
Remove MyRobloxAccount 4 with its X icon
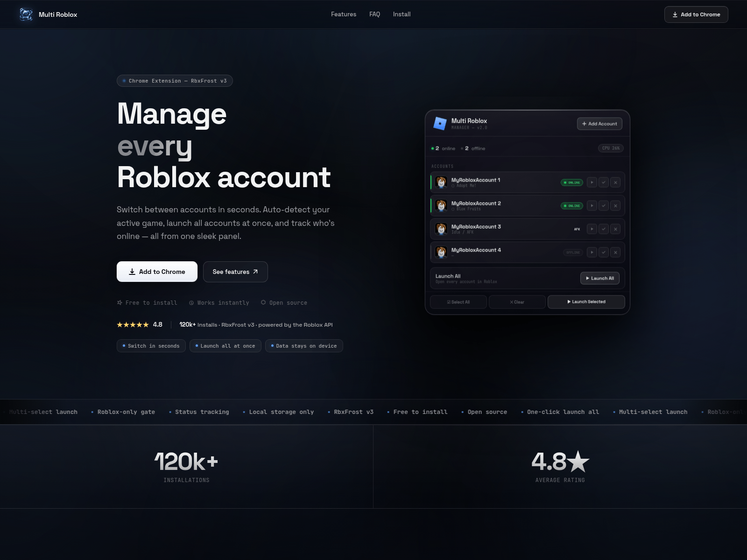point(615,252)
